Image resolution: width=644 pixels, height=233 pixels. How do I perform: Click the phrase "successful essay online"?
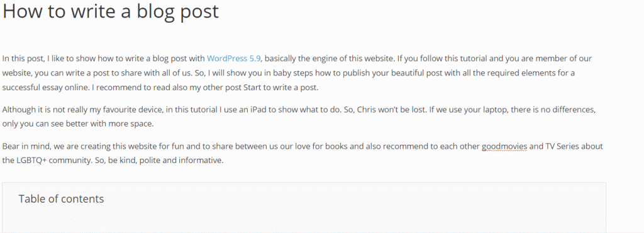point(45,88)
